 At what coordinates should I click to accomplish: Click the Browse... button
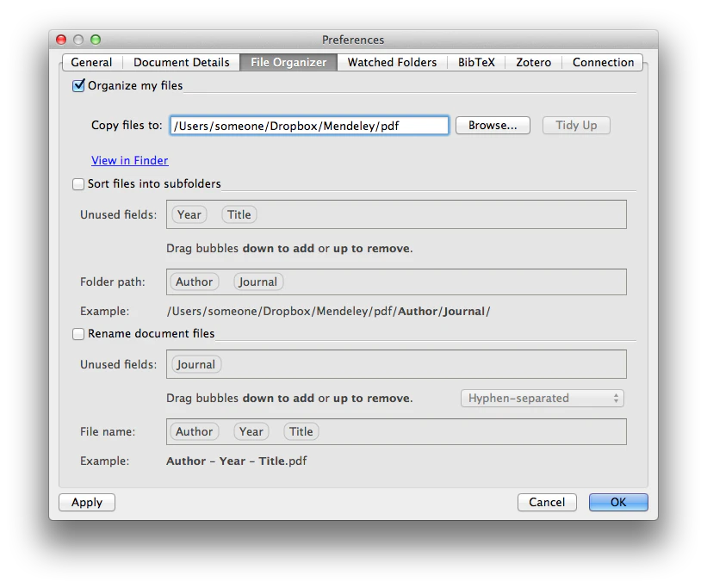click(493, 126)
